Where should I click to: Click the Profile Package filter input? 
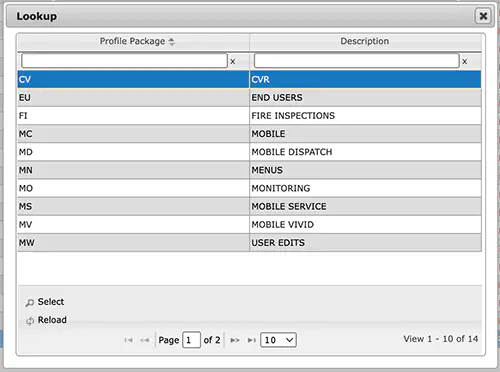[124, 61]
